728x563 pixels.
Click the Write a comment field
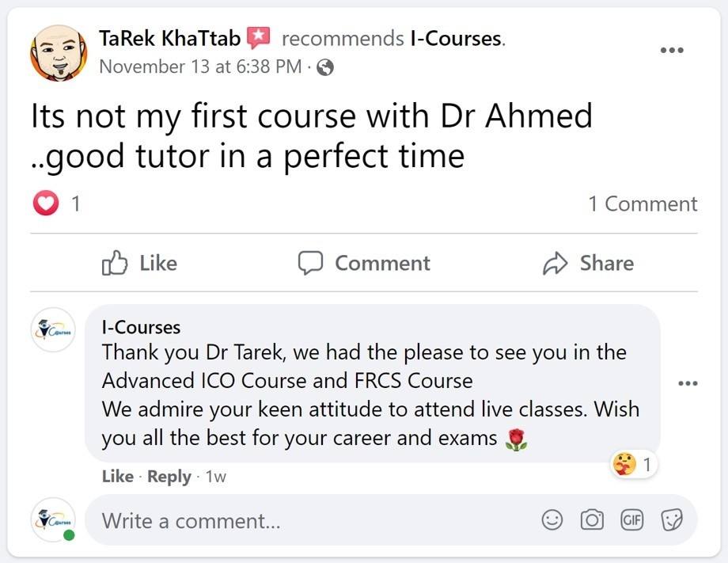click(x=317, y=521)
